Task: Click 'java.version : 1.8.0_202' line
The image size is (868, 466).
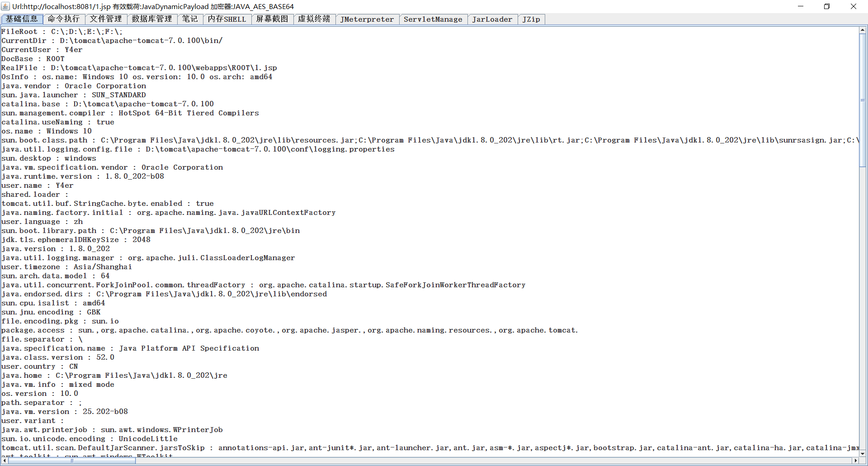Action: (x=56, y=249)
